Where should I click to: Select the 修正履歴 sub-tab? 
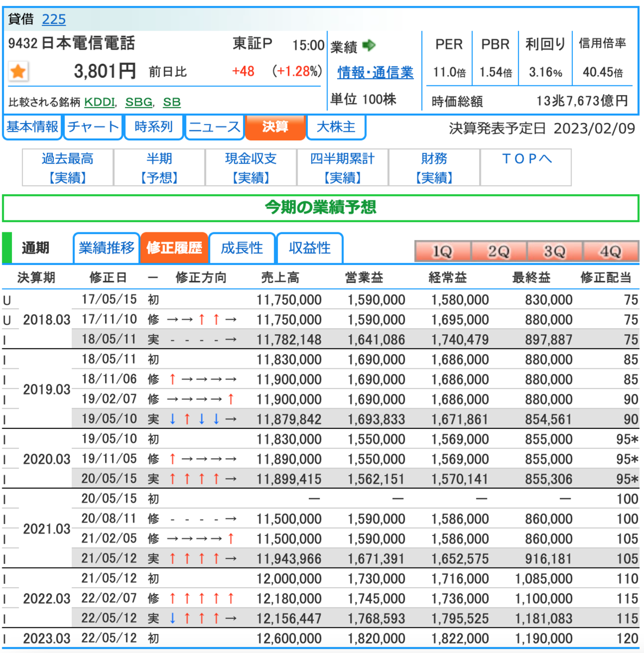click(x=174, y=248)
